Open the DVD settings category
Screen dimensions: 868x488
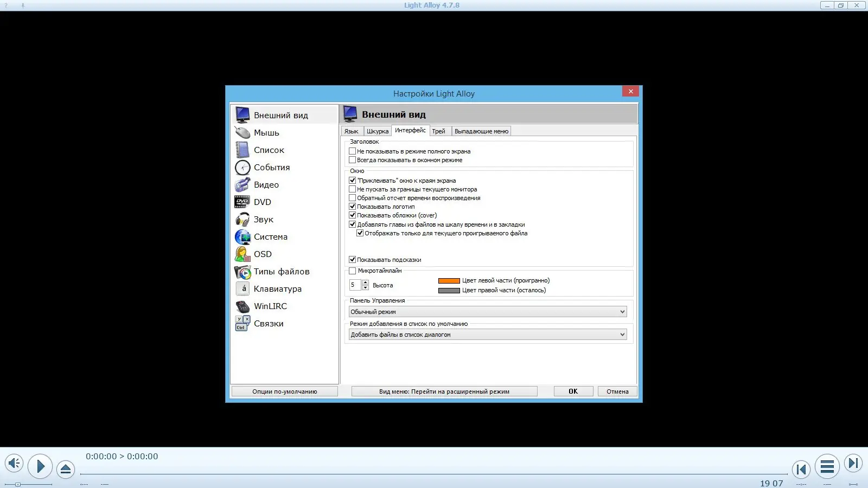284,202
